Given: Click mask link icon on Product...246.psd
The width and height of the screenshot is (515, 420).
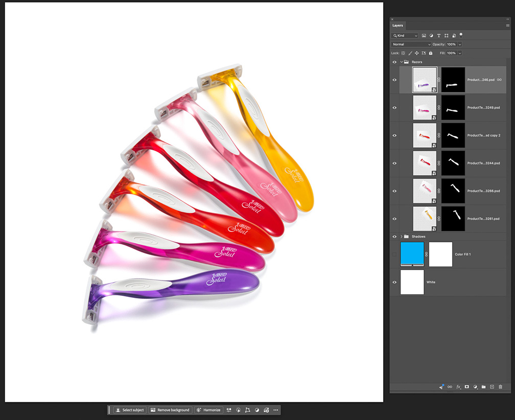Looking at the screenshot, I should tap(439, 80).
